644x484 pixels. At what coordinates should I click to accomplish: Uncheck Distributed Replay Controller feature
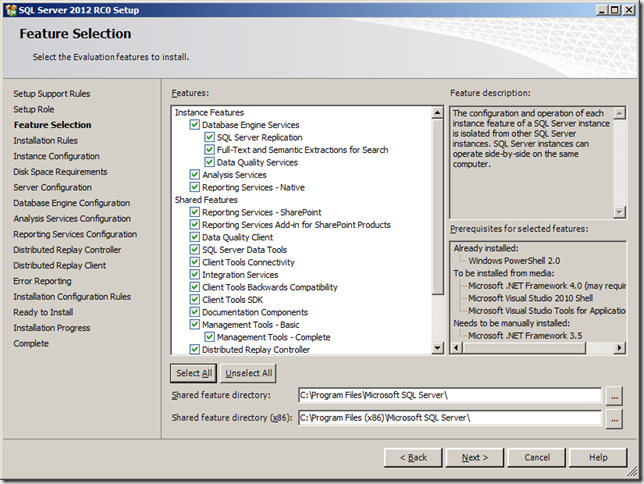tap(195, 350)
